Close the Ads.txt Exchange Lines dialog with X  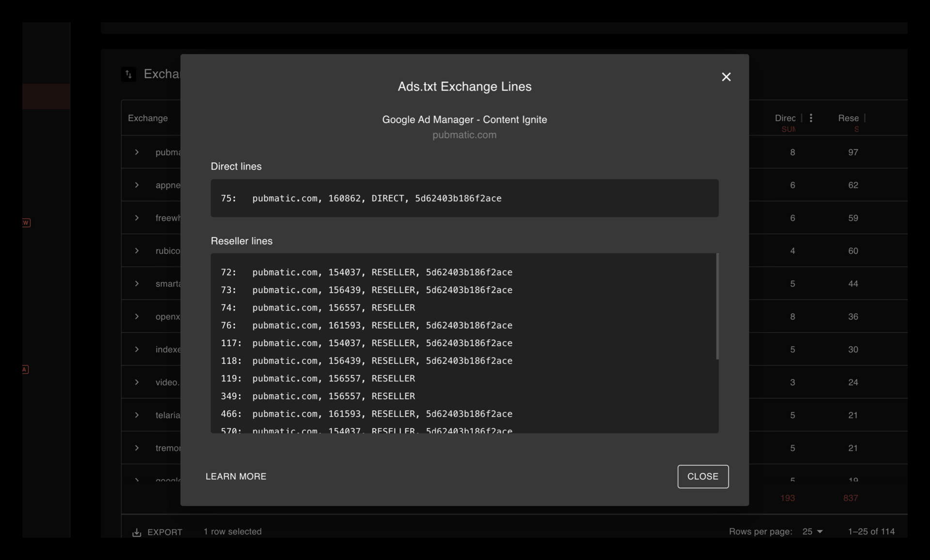click(726, 77)
